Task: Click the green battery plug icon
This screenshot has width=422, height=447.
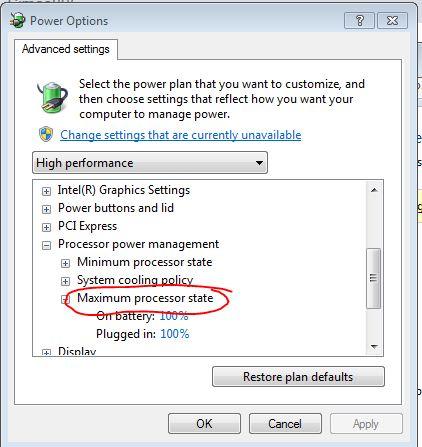Action: [x=52, y=97]
